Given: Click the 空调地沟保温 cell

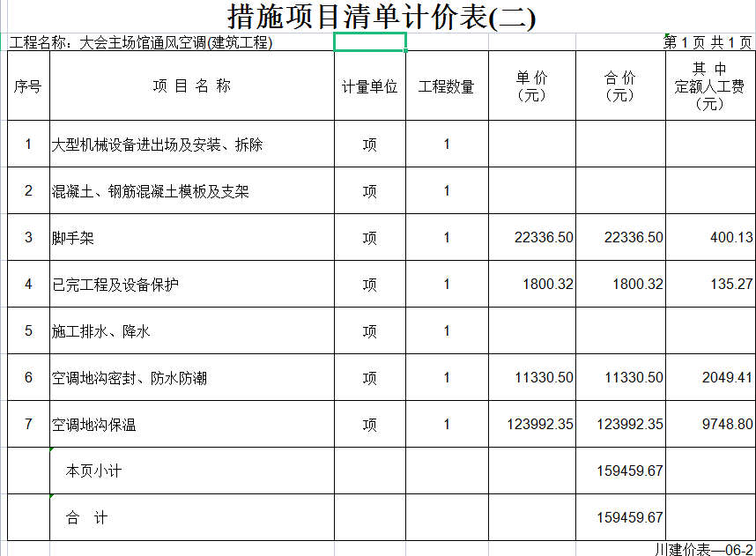Looking at the screenshot, I should (x=192, y=425).
